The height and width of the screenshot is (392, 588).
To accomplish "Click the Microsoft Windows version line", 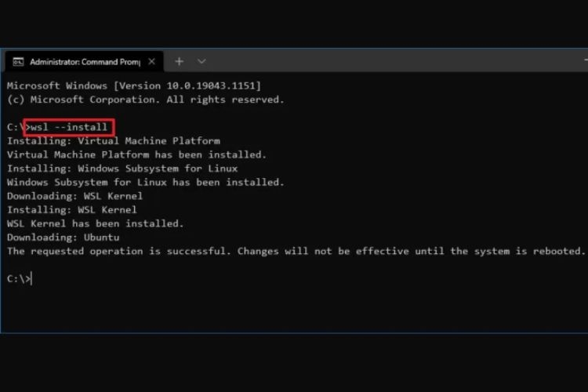I will 134,86.
